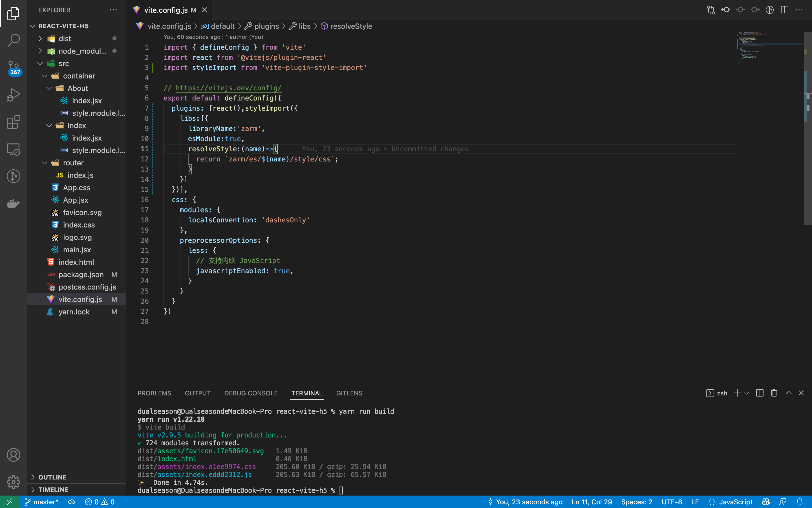The image size is (812, 508).
Task: Click the toggle file blame icon
Action: click(770, 10)
